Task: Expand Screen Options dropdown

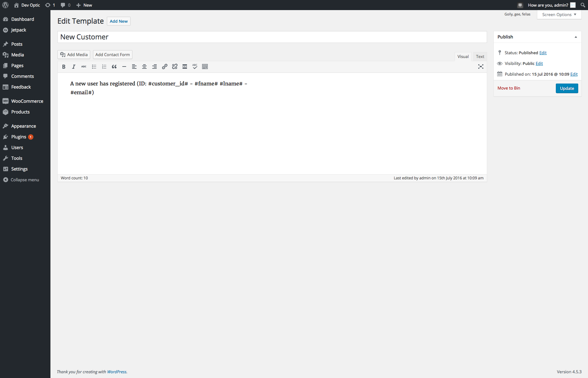Action: [x=559, y=15]
